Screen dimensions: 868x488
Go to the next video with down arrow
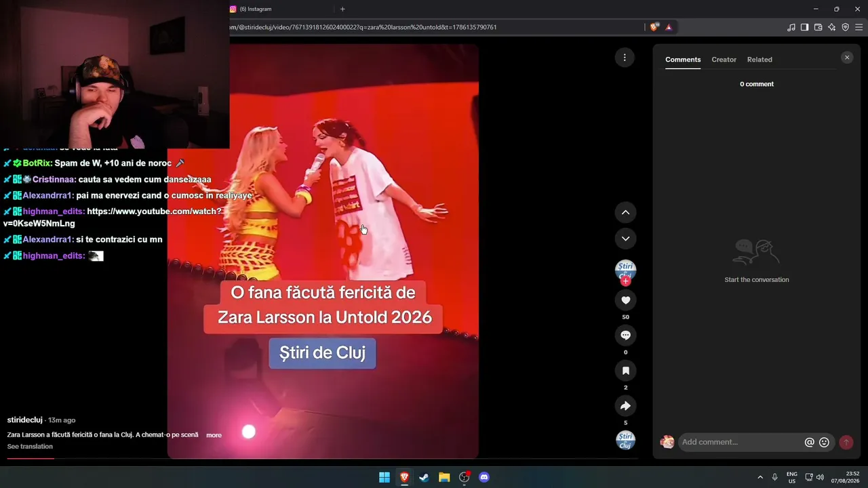pyautogui.click(x=625, y=239)
